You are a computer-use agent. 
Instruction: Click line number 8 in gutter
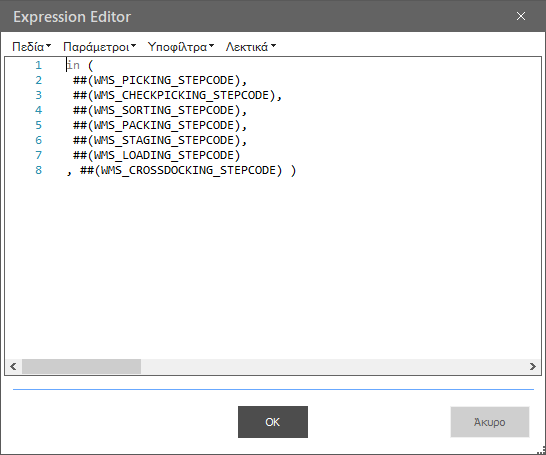pyautogui.click(x=38, y=170)
